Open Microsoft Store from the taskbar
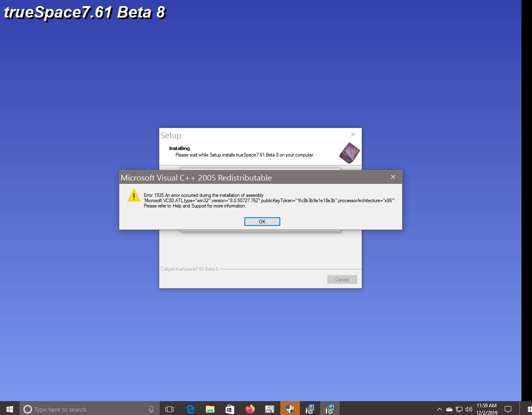This screenshot has height=415, width=532. (230, 409)
